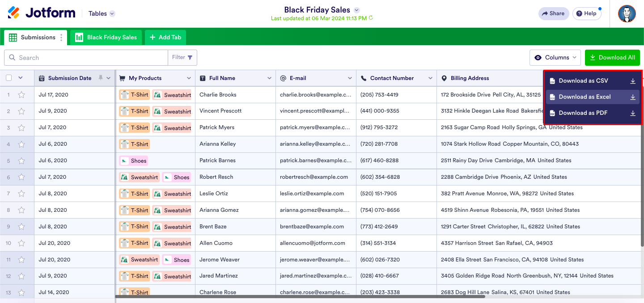Click the cart icon in My Products header
Viewport: 644px width, 303px height.
122,78
